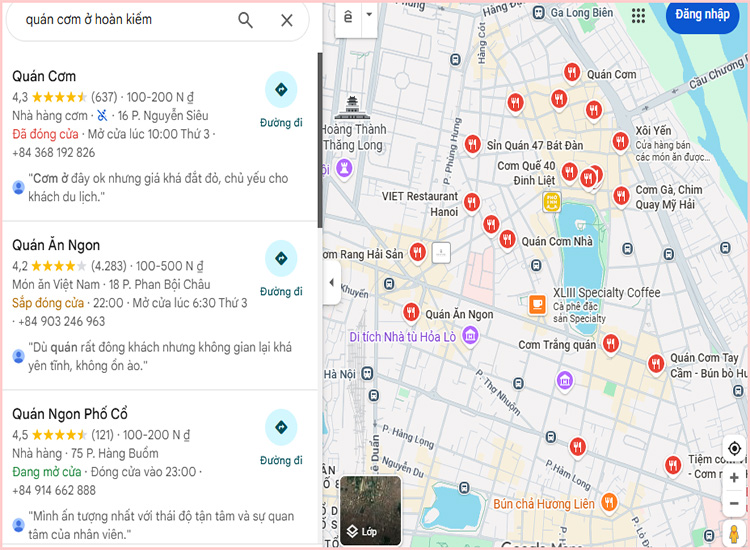Click the review 'Mình ấn tượng nhất'
750x550 pixels.
(x=161, y=525)
